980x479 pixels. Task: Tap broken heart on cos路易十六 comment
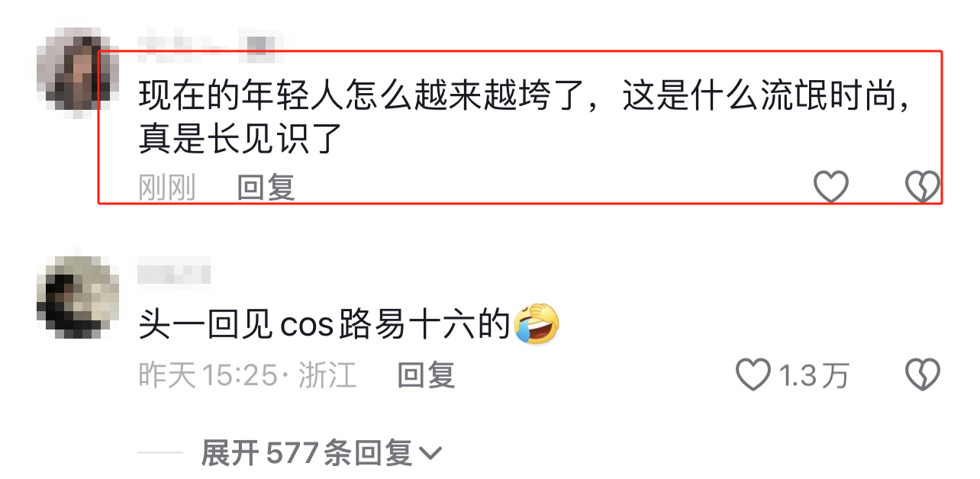click(922, 375)
